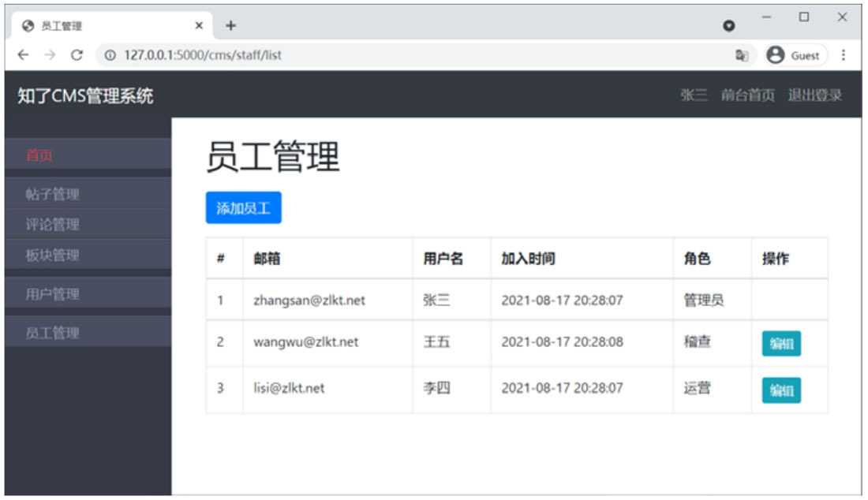Click username 李四 in table
Viewport: 868px width, 500px height.
[436, 388]
